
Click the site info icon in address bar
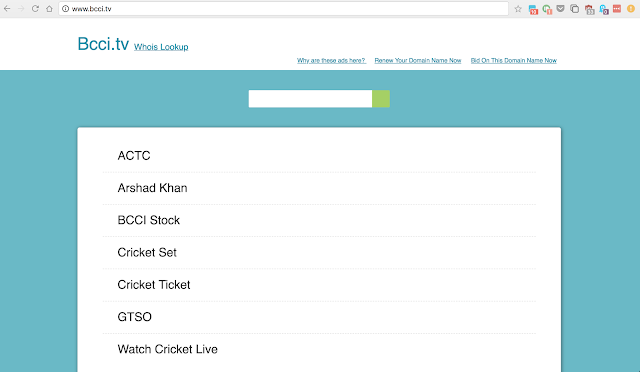[x=65, y=9]
